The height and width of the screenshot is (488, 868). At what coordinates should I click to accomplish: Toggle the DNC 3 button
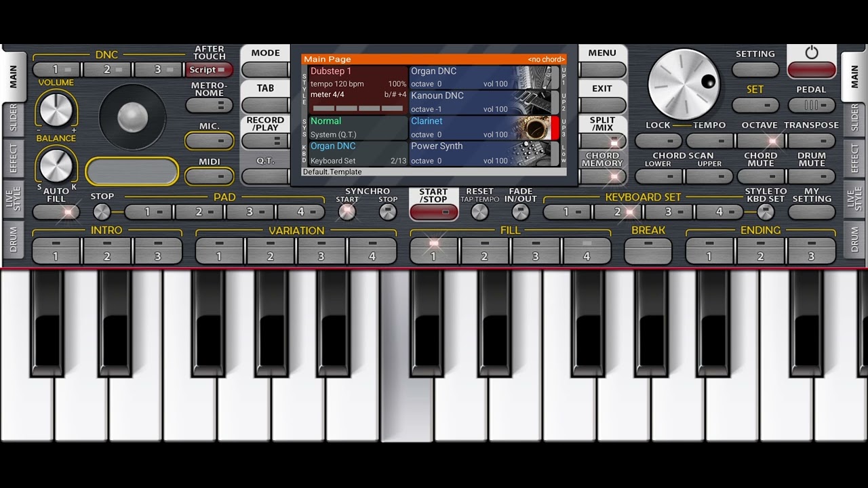point(158,69)
